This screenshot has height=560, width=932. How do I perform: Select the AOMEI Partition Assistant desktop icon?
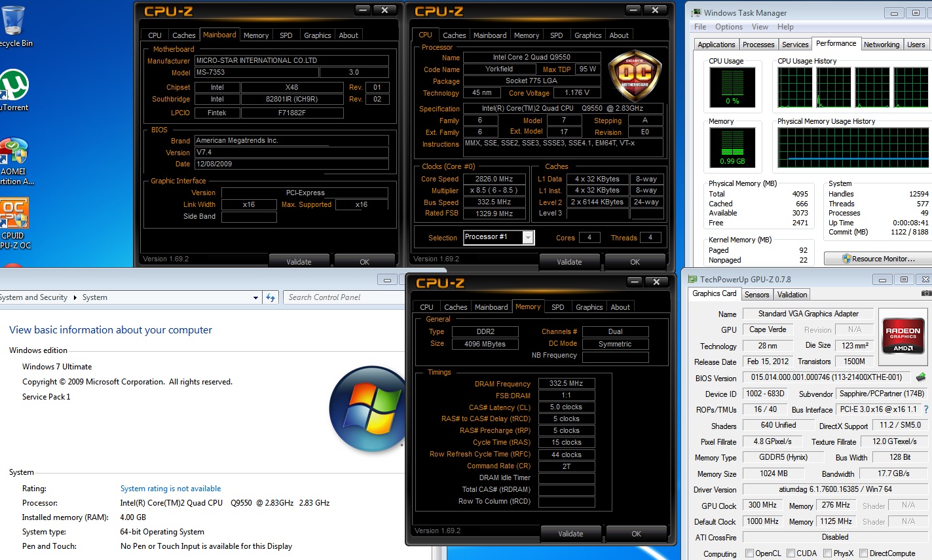[16, 162]
